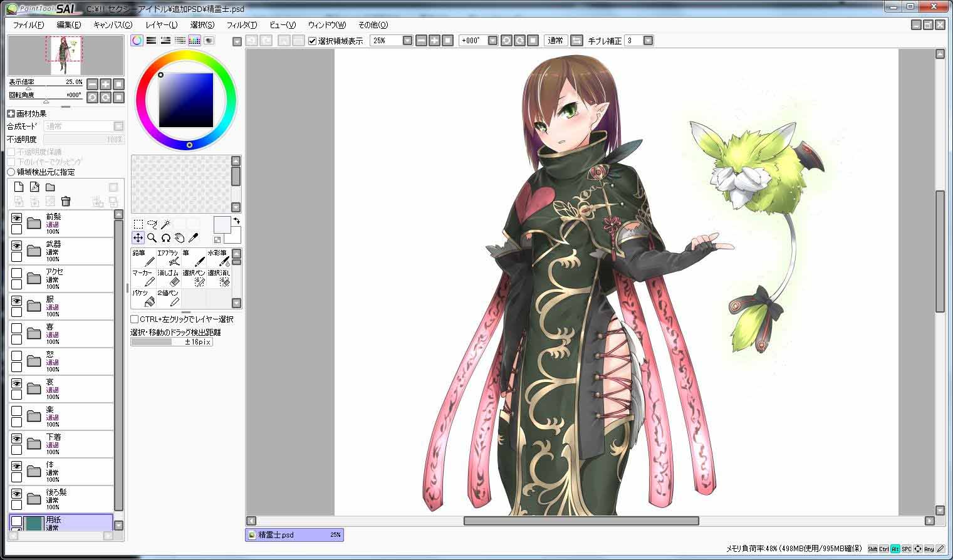The image size is (953, 560).
Task: Pick the バケツ bucket fill tool
Action: click(143, 298)
